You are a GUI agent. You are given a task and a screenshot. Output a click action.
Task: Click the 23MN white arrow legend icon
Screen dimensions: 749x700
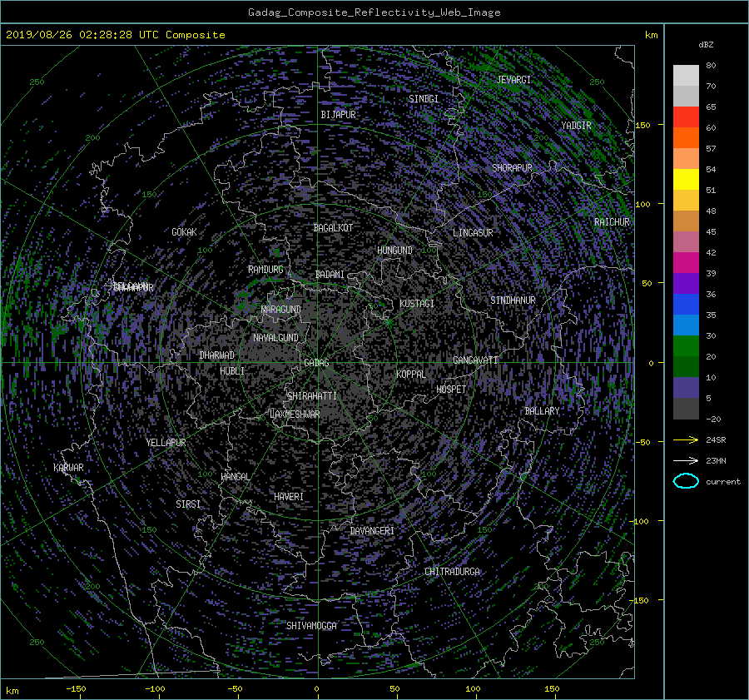686,460
